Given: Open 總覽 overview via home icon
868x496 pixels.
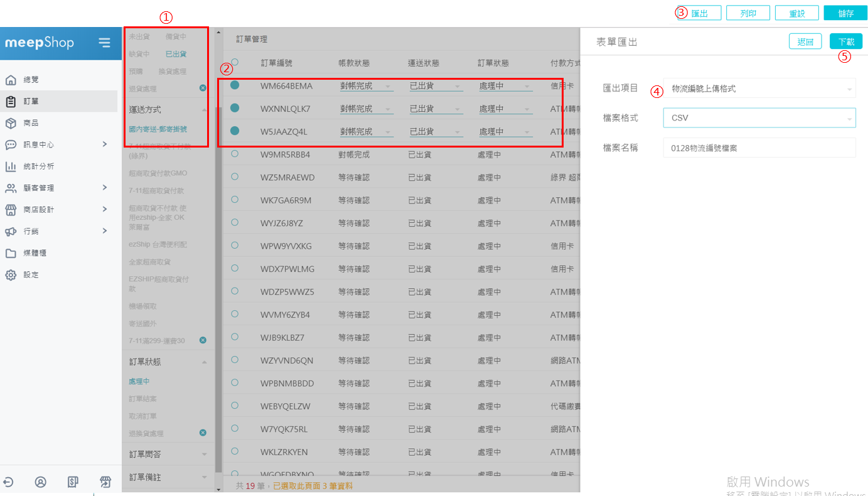Looking at the screenshot, I should click(x=11, y=80).
